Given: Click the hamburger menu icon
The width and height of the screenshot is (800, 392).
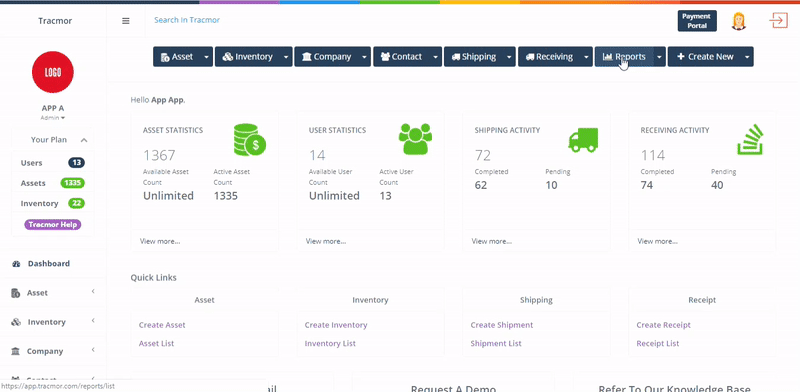Looking at the screenshot, I should coord(126,21).
